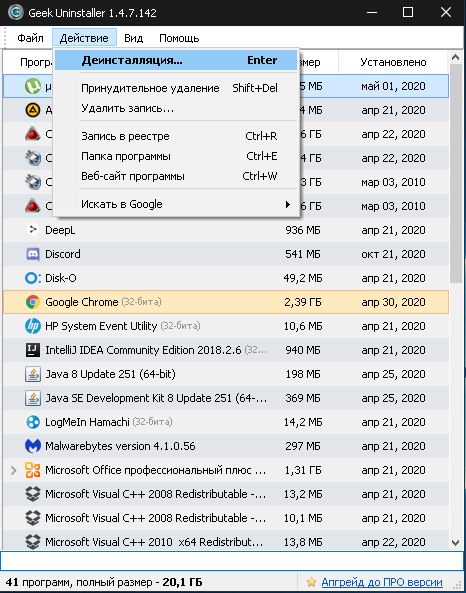The height and width of the screenshot is (593, 466).
Task: Click the Malwarebytes icon
Action: (33, 446)
